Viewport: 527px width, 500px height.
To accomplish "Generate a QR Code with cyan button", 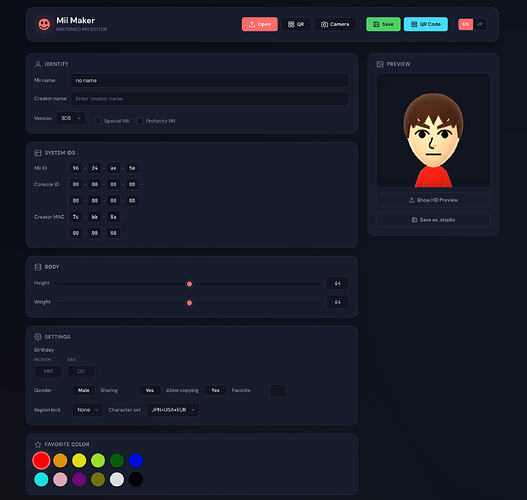I will coord(425,24).
